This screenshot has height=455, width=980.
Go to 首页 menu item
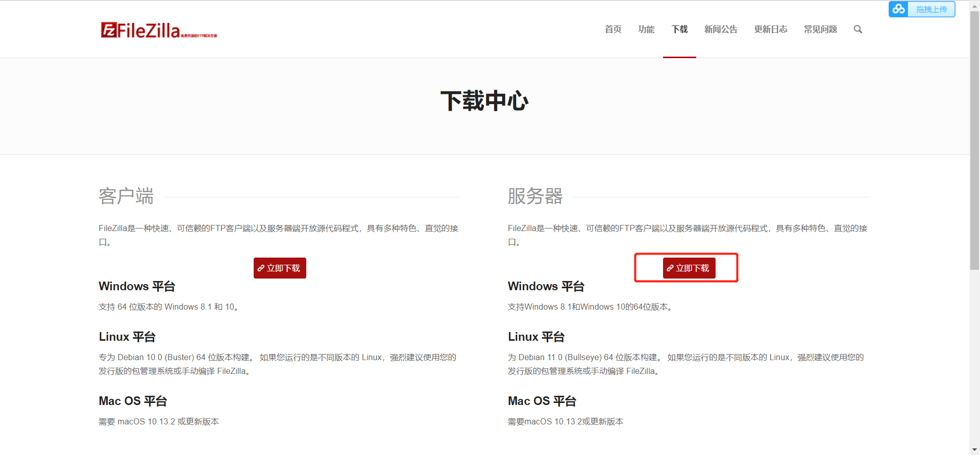613,29
